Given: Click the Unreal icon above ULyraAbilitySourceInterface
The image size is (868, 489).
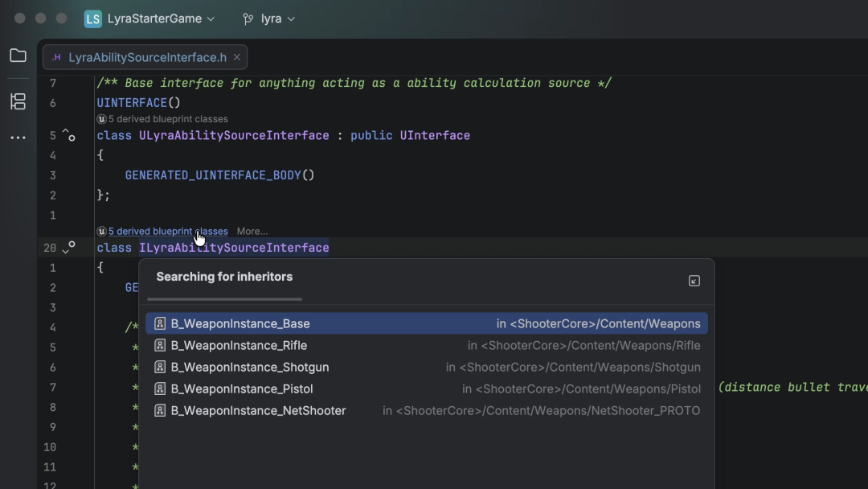Looking at the screenshot, I should 102,119.
